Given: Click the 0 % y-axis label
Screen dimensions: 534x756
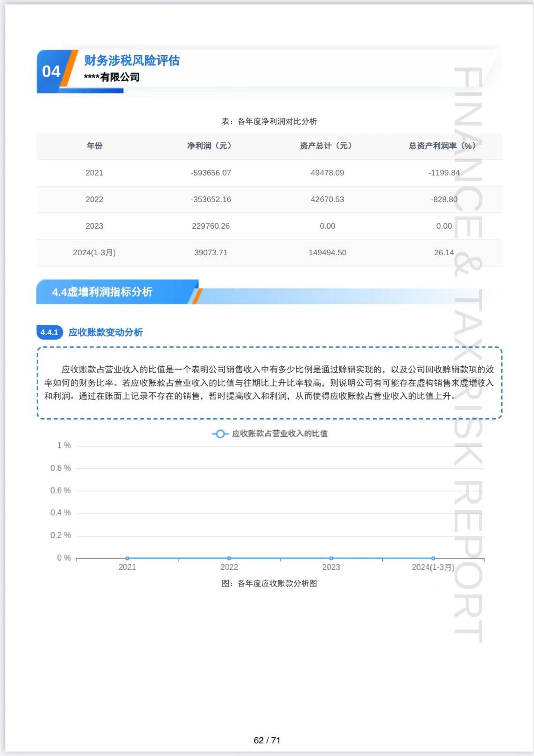Looking at the screenshot, I should 64,558.
